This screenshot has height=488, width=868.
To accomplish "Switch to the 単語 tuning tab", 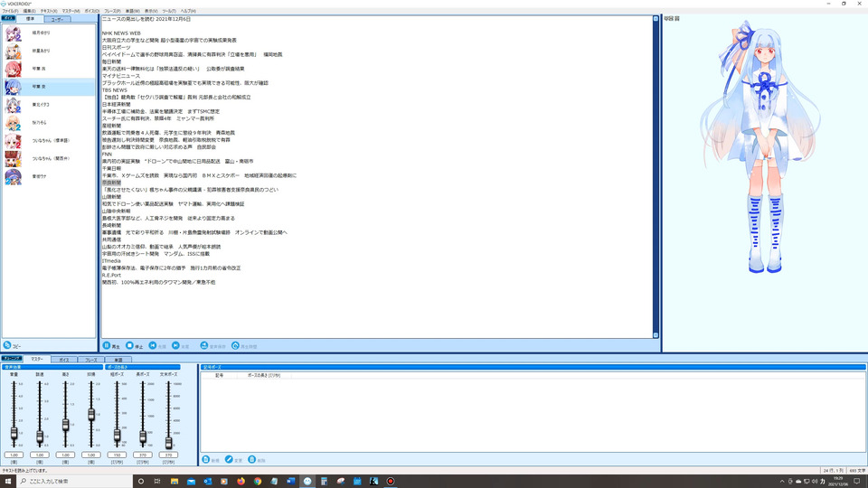I will [118, 360].
